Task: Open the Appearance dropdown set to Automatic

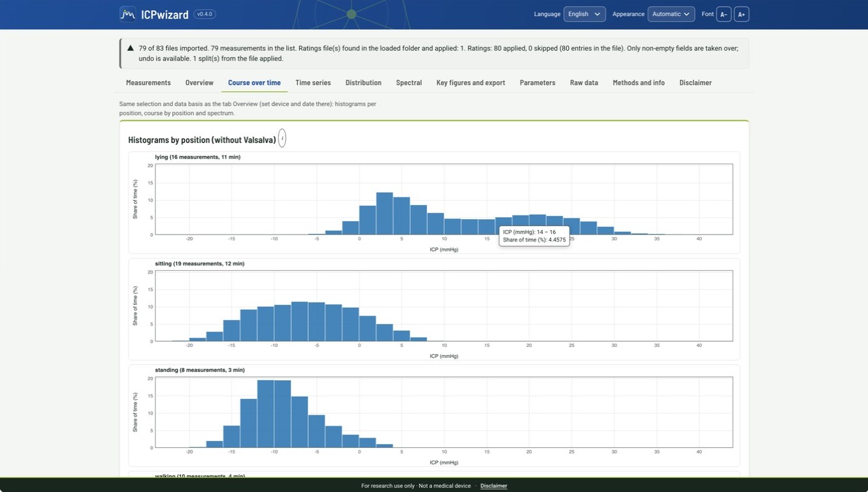Action: [x=671, y=14]
